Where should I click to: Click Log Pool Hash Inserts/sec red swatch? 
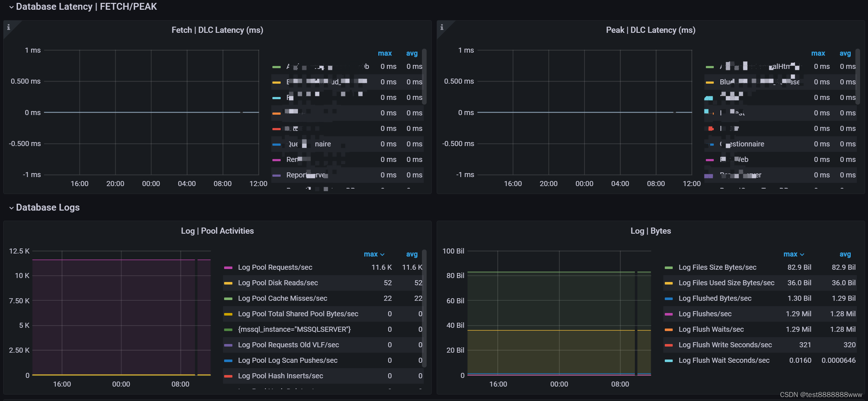point(228,376)
